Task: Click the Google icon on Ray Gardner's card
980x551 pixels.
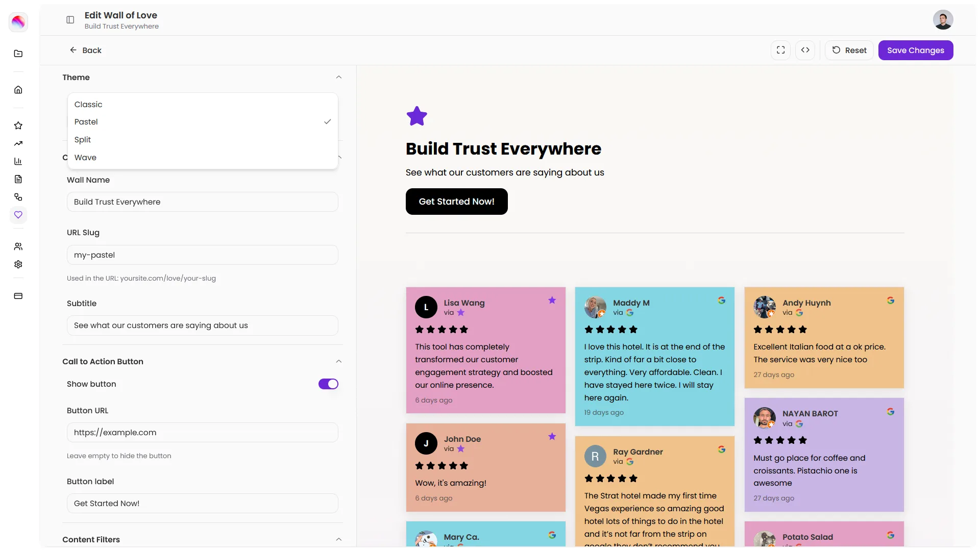Action: click(721, 449)
